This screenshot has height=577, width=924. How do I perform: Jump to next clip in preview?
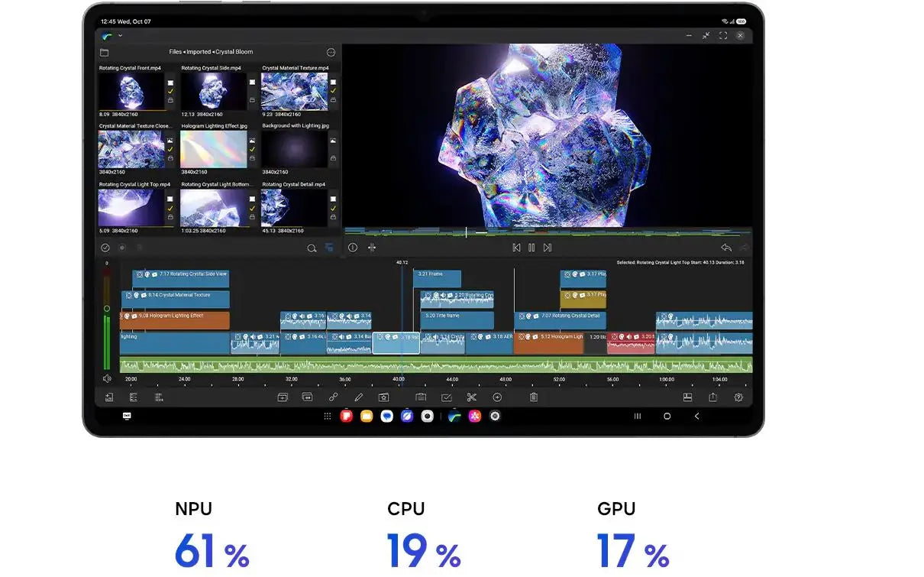click(x=548, y=248)
